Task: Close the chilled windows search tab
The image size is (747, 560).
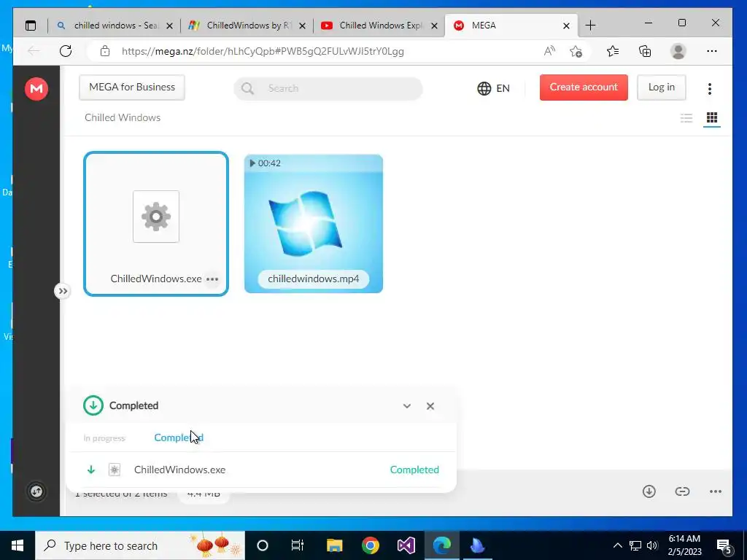Action: [x=169, y=26]
